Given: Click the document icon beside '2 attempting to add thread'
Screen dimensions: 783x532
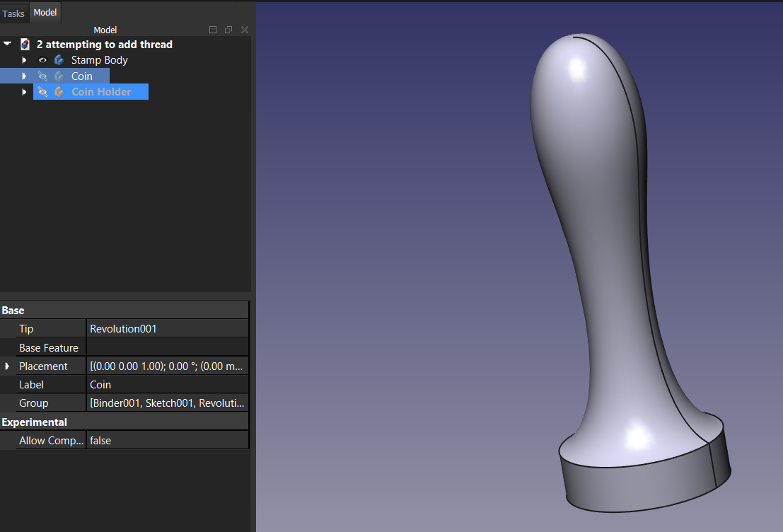Looking at the screenshot, I should click(x=25, y=45).
